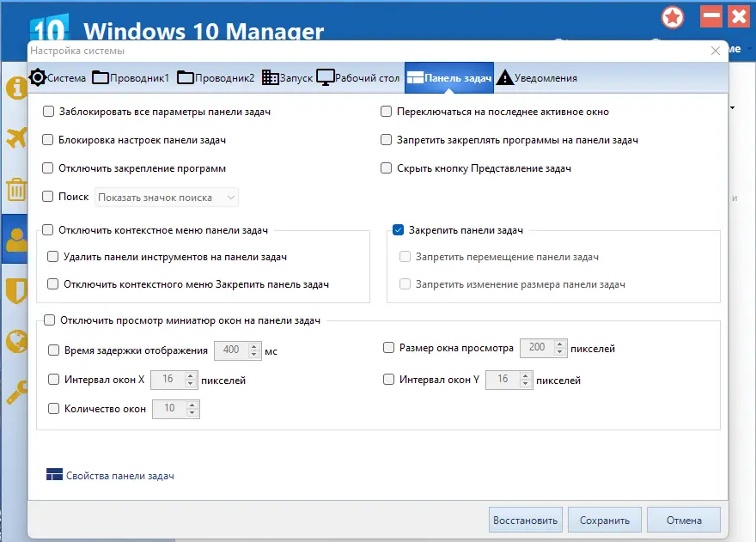Click the Windows 10 Manager logo icon
Screen dimensions: 756x542
click(x=49, y=27)
